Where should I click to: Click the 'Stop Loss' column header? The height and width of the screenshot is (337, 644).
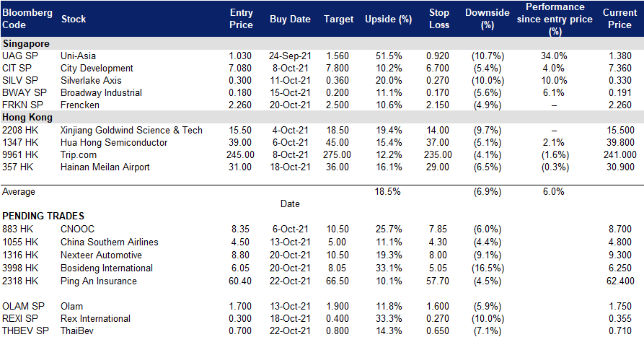pyautogui.click(x=439, y=19)
